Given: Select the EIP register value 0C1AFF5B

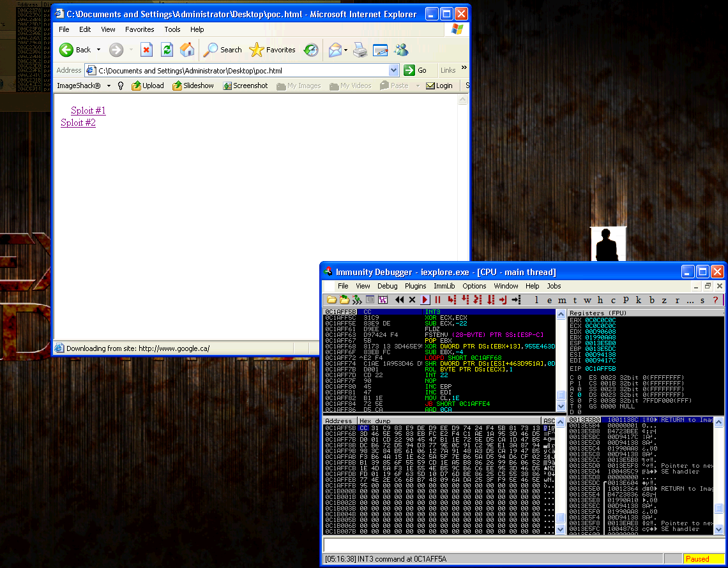Looking at the screenshot, I should point(600,368).
